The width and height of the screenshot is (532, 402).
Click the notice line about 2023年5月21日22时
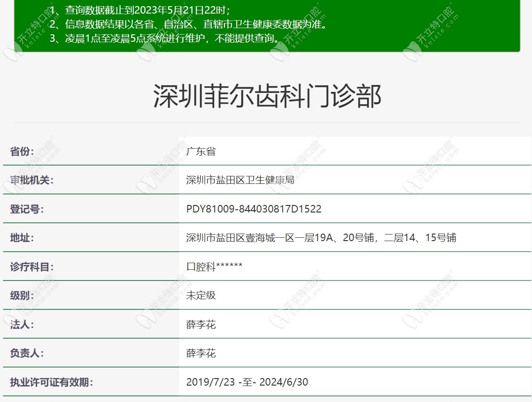click(x=140, y=10)
